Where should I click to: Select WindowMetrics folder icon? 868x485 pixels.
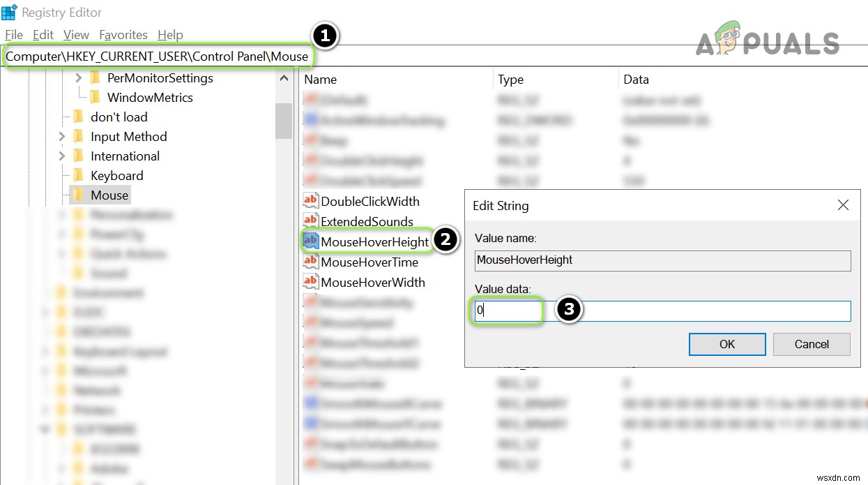coord(95,98)
